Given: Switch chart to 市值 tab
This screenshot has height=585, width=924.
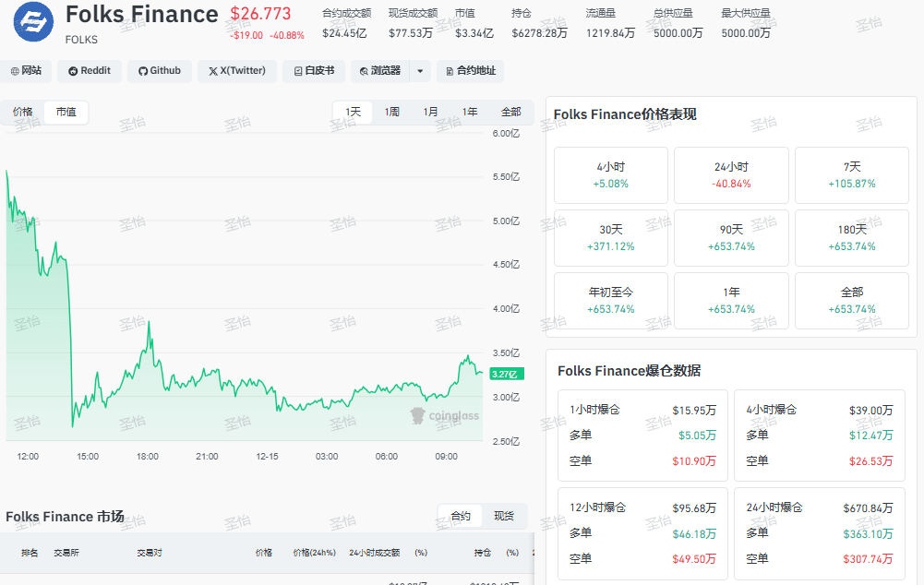Looking at the screenshot, I should click(x=66, y=112).
